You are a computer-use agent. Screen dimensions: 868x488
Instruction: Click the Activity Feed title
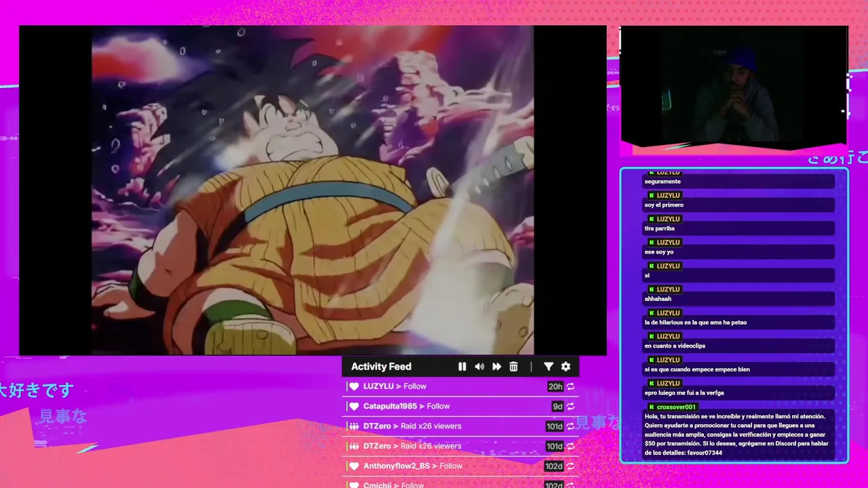(x=381, y=367)
